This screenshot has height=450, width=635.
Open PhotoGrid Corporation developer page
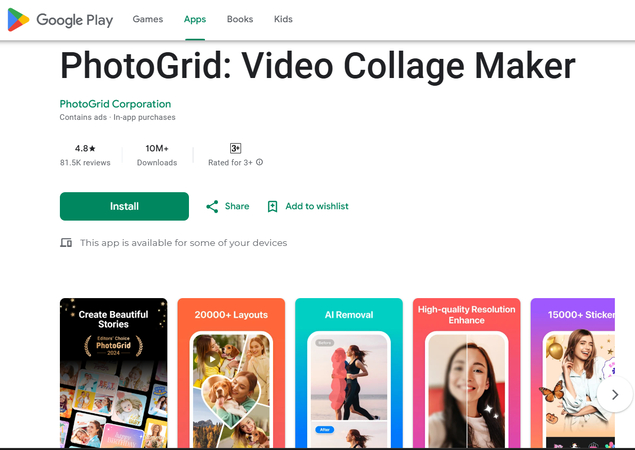115,104
